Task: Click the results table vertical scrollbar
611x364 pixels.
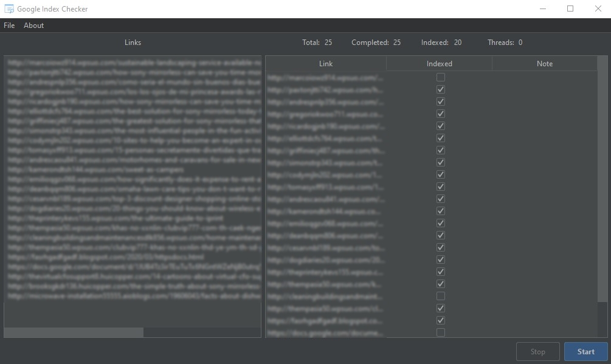Action: [602, 179]
